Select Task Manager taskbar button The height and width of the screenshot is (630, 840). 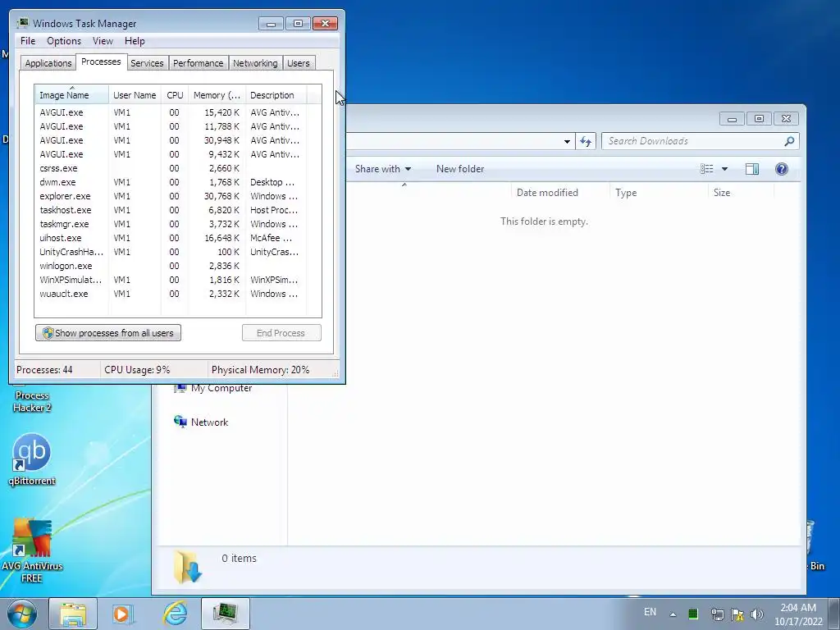pos(225,614)
